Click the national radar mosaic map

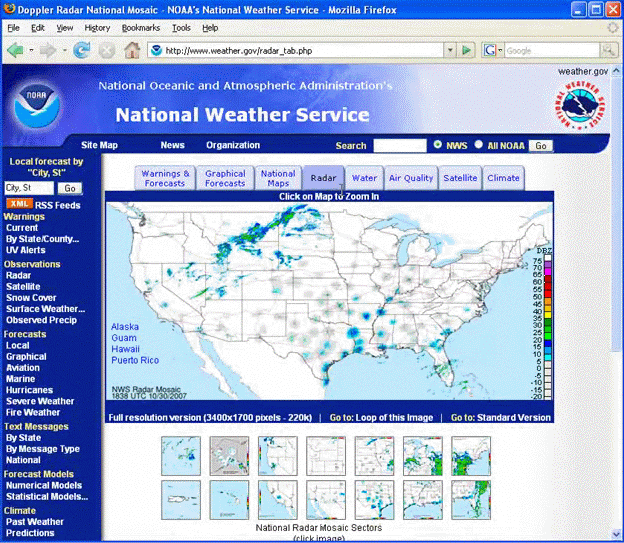click(x=329, y=301)
